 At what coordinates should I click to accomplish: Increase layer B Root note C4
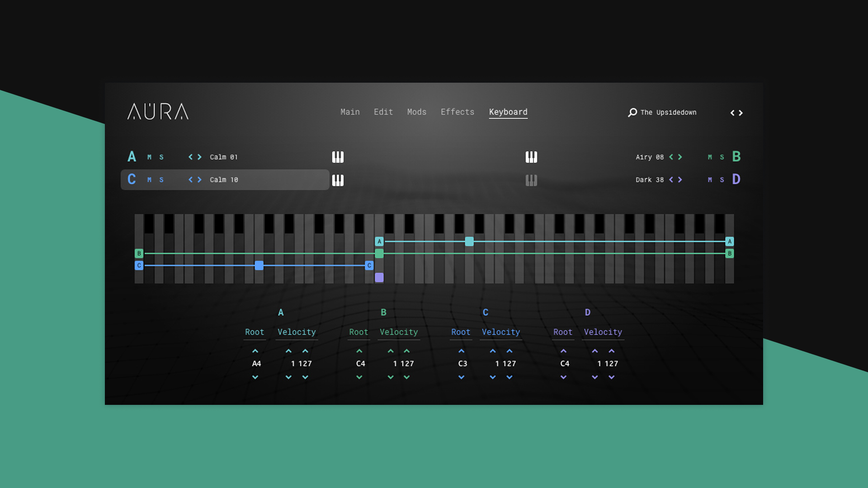pos(359,351)
